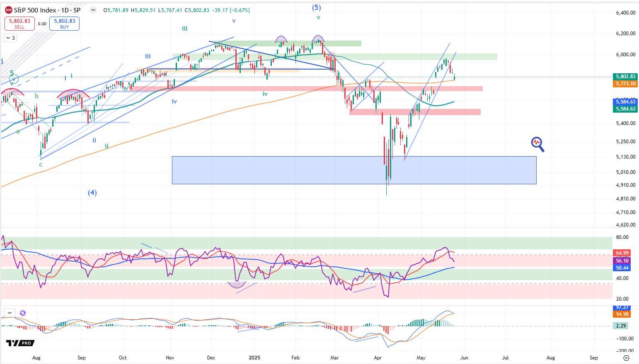
Task: Click −100.00 on the MACD axis
Action: (x=624, y=339)
